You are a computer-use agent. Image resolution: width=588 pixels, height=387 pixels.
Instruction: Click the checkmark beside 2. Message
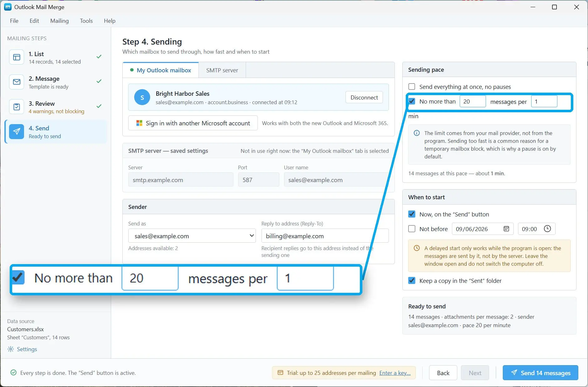[x=99, y=81]
